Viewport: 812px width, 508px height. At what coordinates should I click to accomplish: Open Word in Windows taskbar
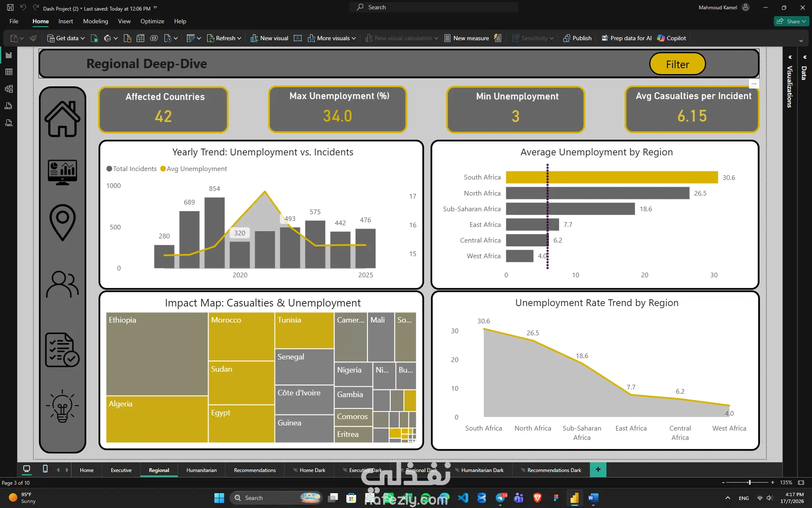pyautogui.click(x=593, y=498)
